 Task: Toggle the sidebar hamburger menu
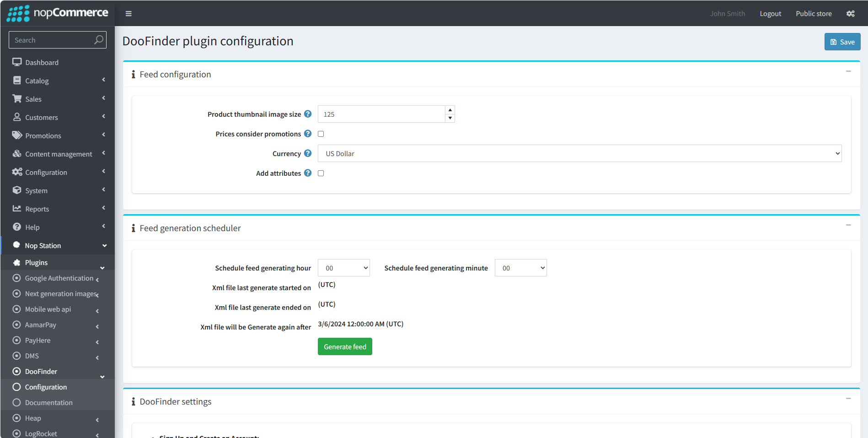pos(129,14)
